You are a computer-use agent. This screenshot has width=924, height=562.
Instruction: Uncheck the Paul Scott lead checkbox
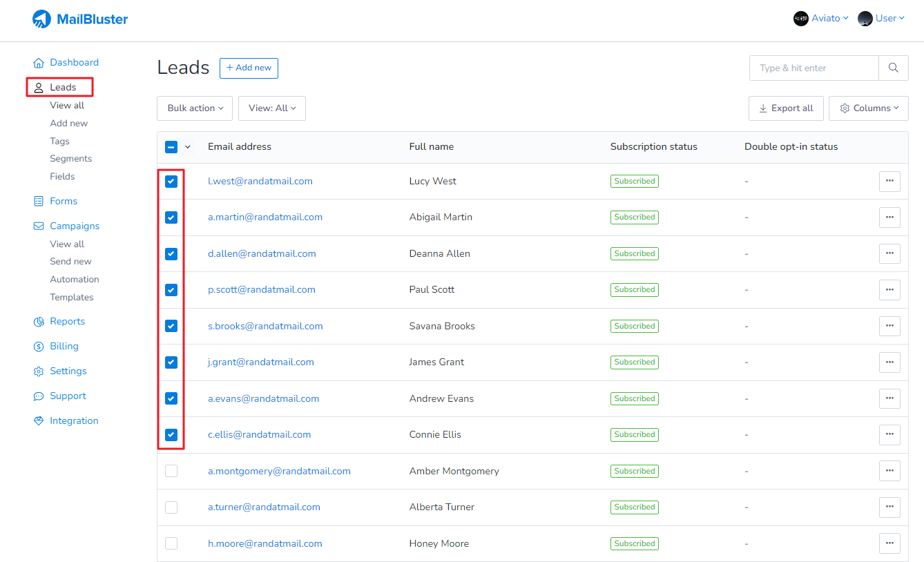click(x=171, y=290)
